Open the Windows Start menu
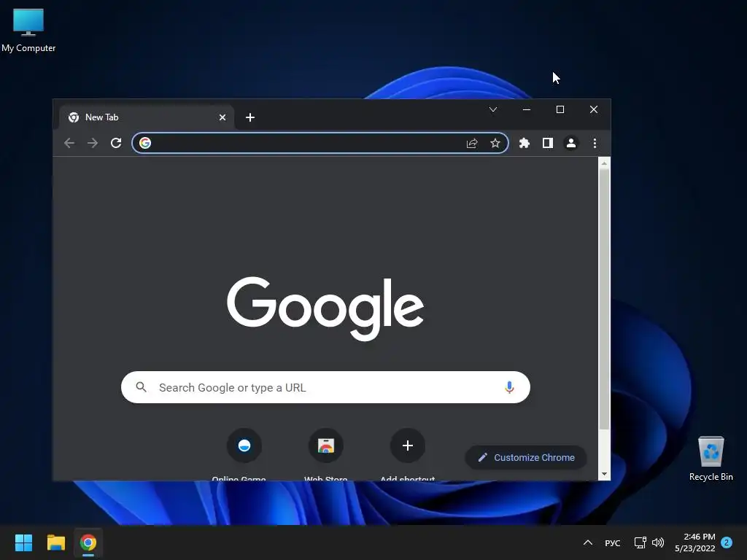Screen dimensions: 747x560 [23, 542]
